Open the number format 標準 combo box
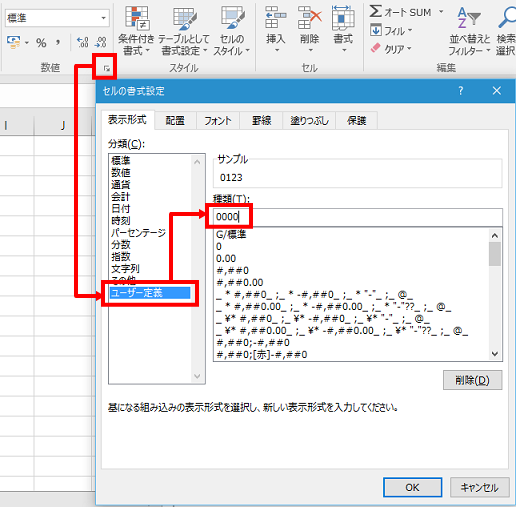This screenshot has height=507, width=516. pyautogui.click(x=57, y=18)
